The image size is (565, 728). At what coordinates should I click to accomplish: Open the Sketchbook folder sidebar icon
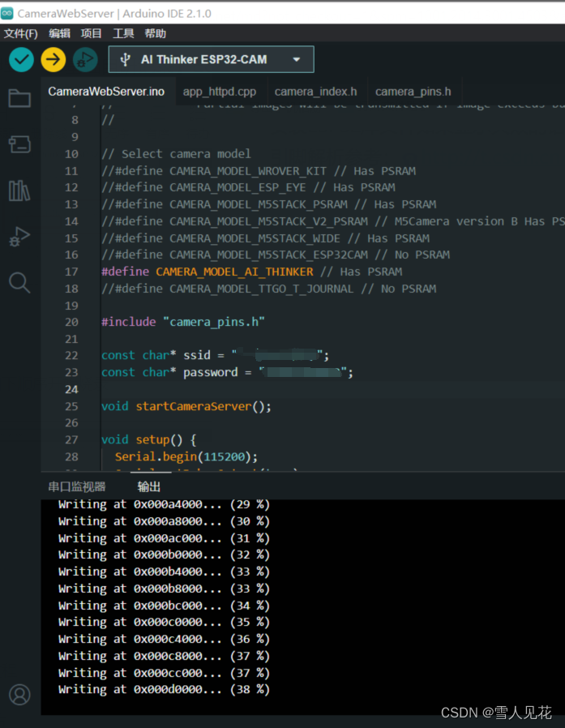coord(19,98)
